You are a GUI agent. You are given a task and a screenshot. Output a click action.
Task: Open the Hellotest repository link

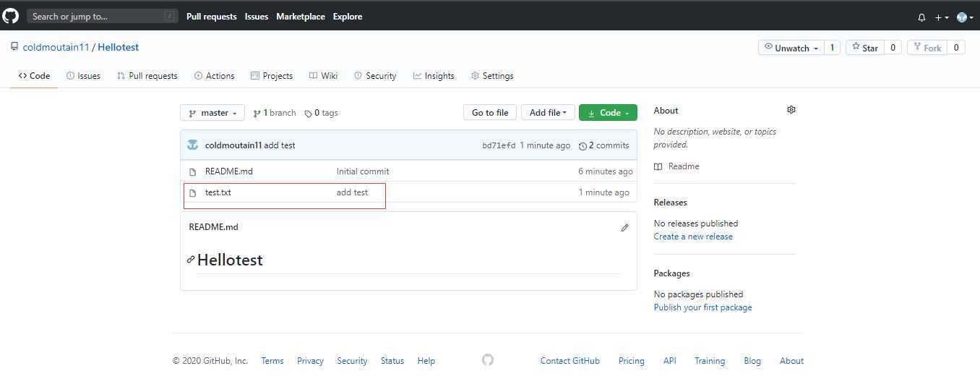(x=118, y=47)
